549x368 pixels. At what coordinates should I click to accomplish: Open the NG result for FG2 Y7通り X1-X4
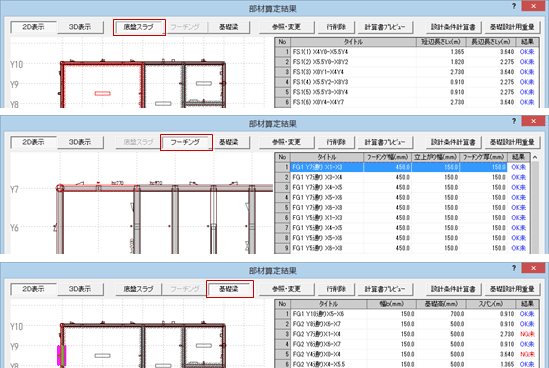pyautogui.click(x=527, y=334)
